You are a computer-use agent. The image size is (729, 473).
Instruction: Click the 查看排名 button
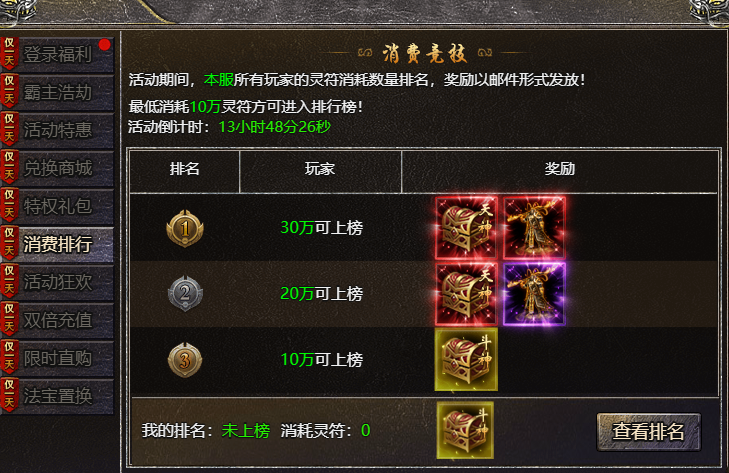point(649,432)
